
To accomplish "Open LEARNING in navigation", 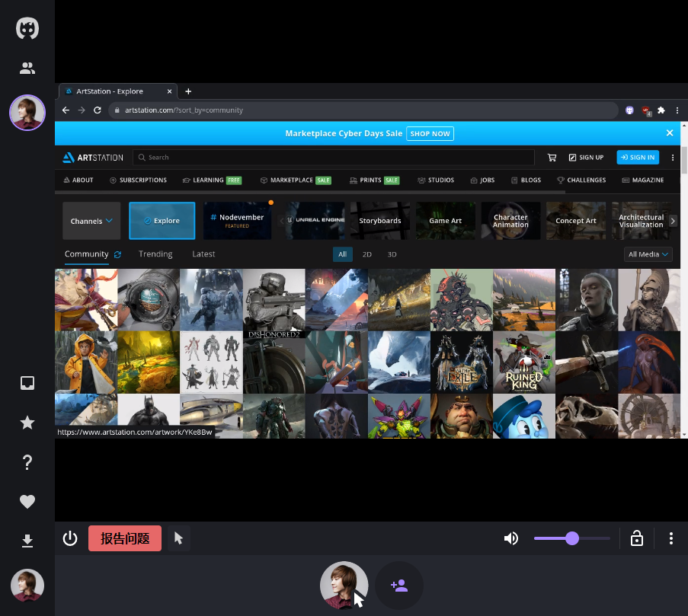I will pos(212,180).
